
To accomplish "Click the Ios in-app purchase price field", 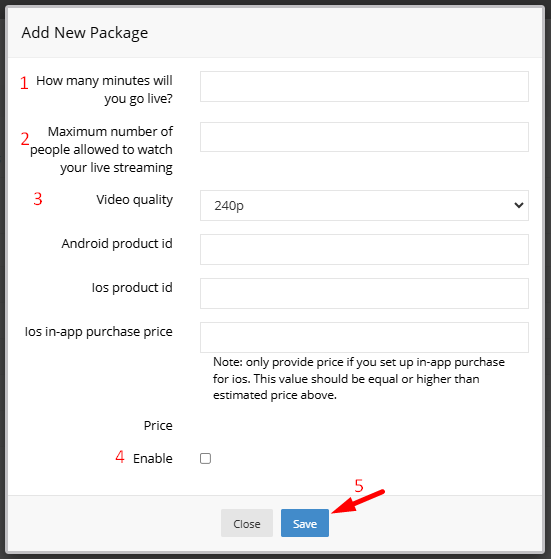I will click(364, 338).
